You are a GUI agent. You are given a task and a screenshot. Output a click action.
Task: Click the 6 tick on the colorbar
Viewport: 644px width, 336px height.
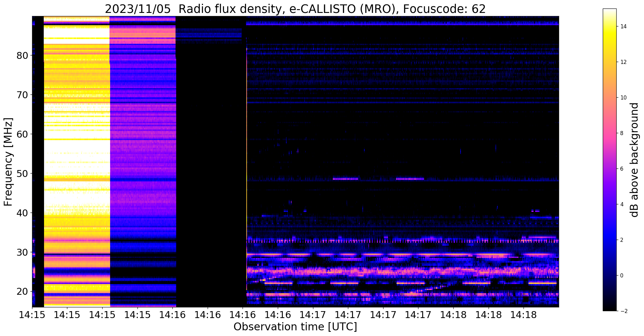(621, 169)
